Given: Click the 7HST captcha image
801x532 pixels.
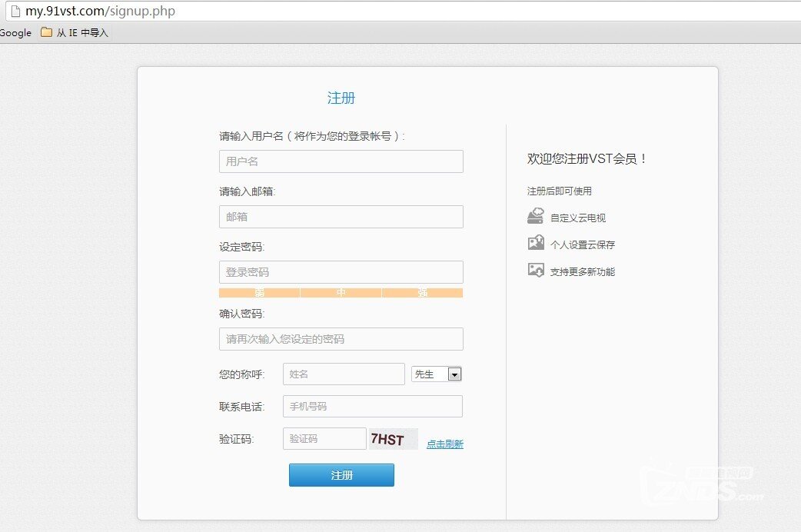Looking at the screenshot, I should pyautogui.click(x=394, y=439).
